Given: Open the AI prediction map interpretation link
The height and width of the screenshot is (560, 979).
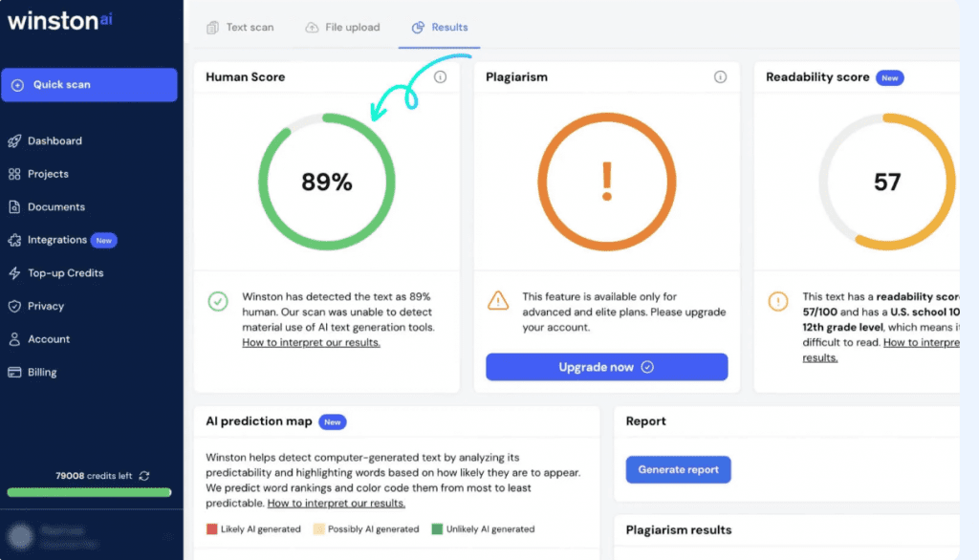Looking at the screenshot, I should tap(336, 504).
